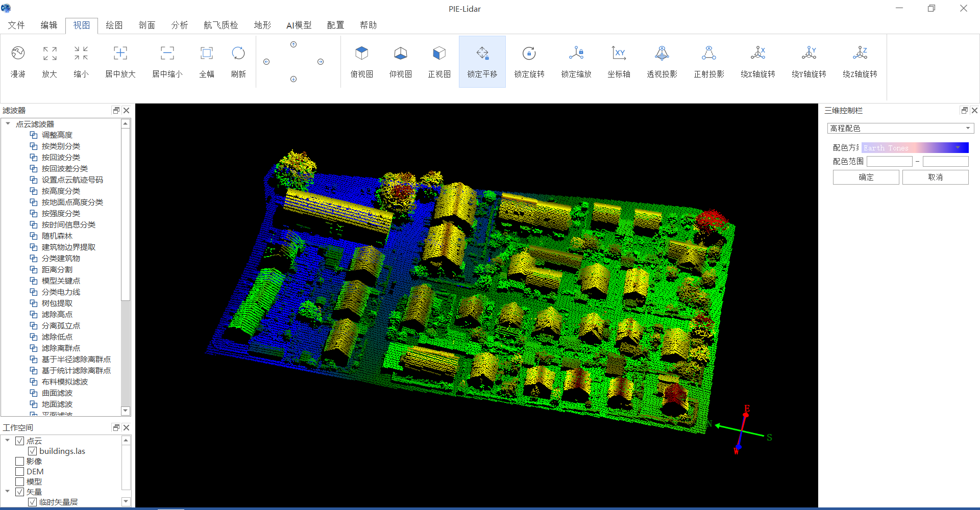
Task: Click the 俯视图 top view icon
Action: [x=362, y=54]
